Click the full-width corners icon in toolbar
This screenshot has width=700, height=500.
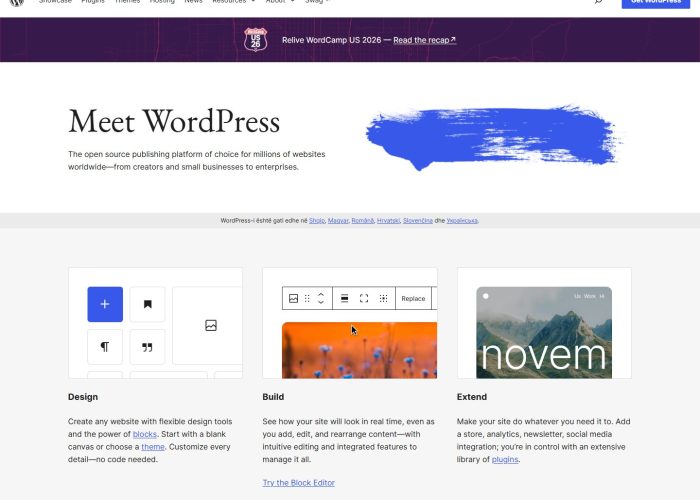[x=364, y=299]
